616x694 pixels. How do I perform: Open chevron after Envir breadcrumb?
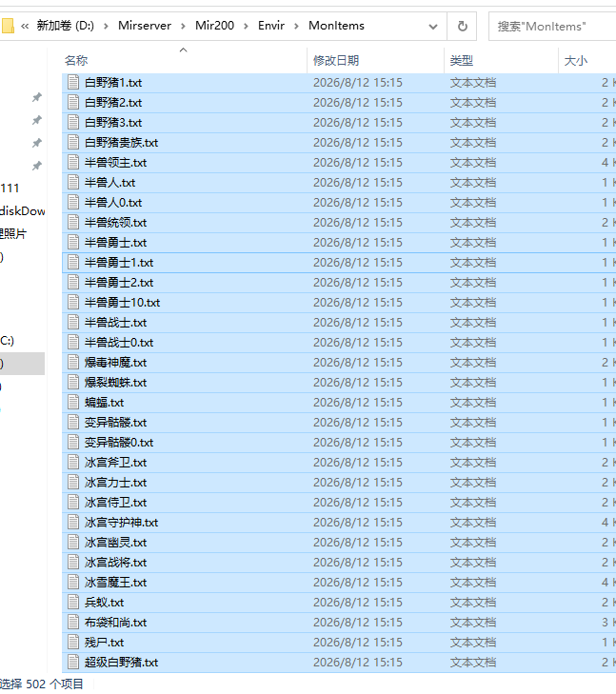click(x=296, y=26)
